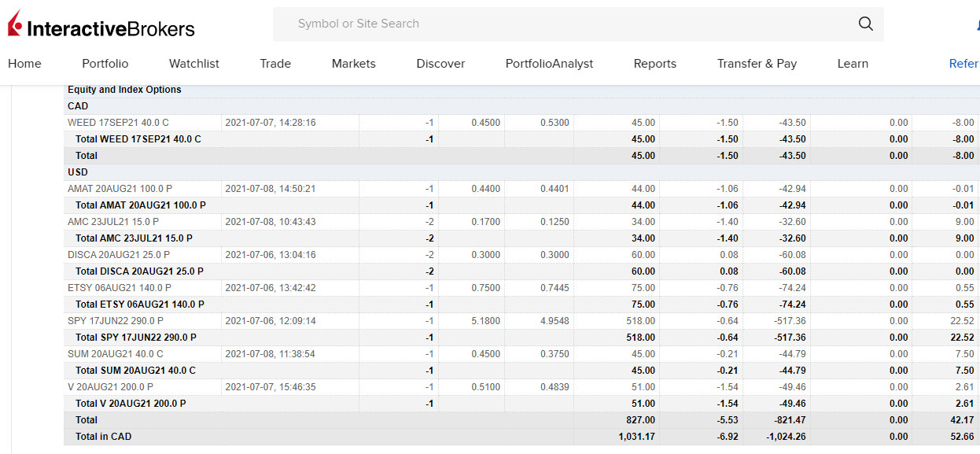Click the AMC 23JUL21 15.0 P symbol
Image resolution: width=980 pixels, height=454 pixels.
(x=113, y=222)
